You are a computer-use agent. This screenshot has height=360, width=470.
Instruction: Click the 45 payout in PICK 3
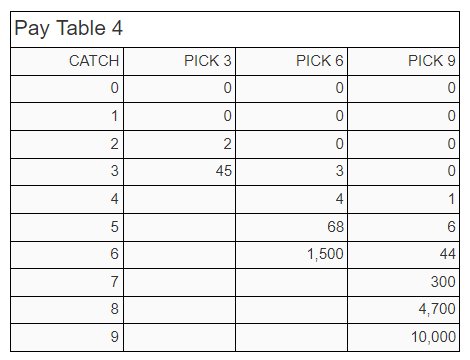pos(223,171)
